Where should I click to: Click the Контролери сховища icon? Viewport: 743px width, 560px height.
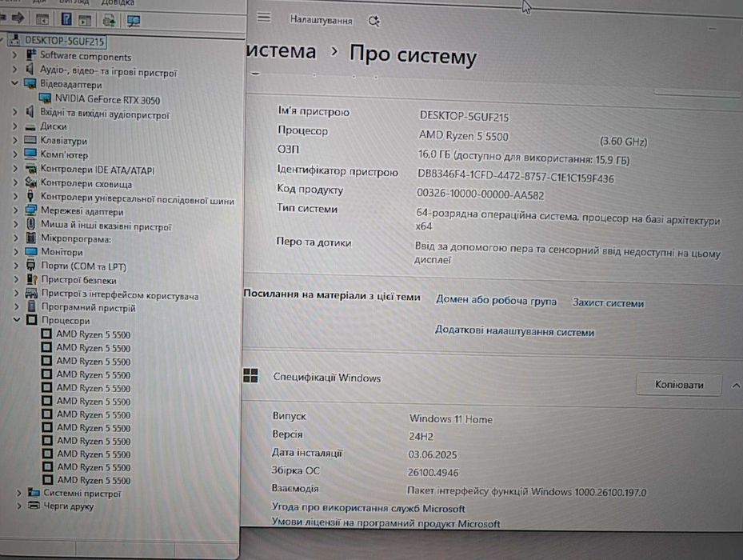click(x=31, y=182)
